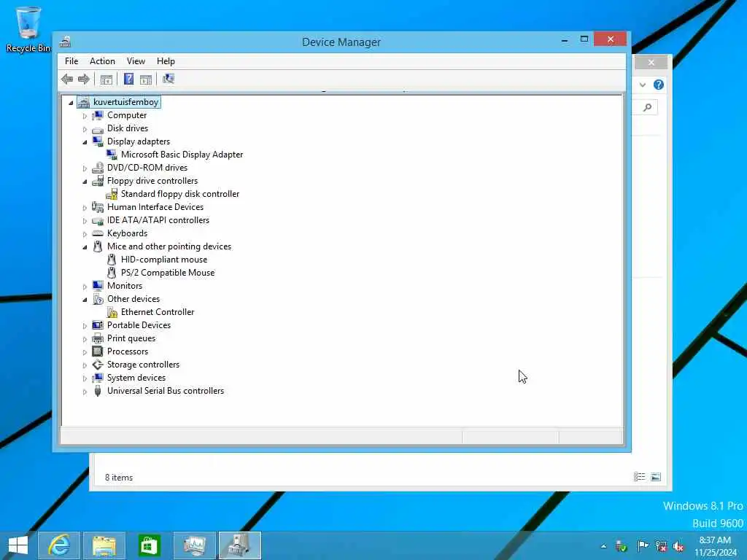747x560 pixels.
Task: Switch to the Device Manager taskbar button
Action: pos(239,545)
